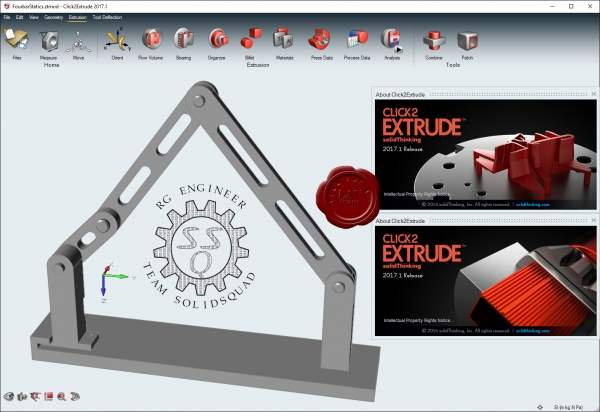Click the Extrusion group label under the icons
This screenshot has height=412, width=600.
pos(258,65)
